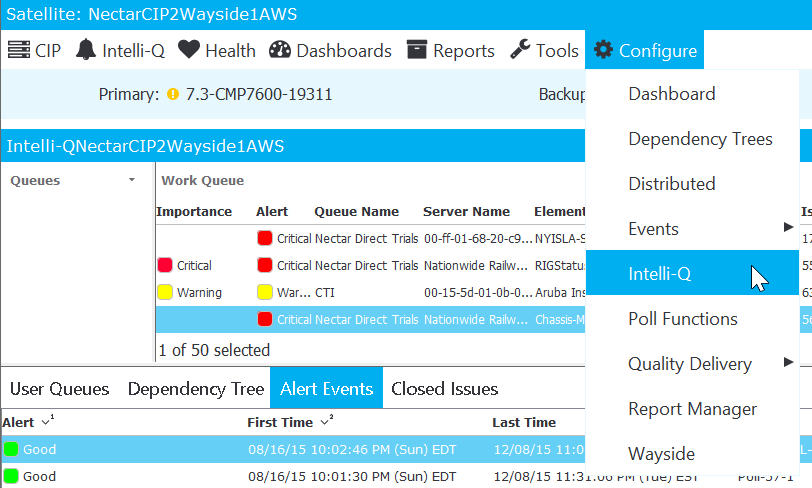Viewport: 812px width, 488px height.
Task: Click green Good icon for 10:01:30 PM event
Action: pos(11,476)
